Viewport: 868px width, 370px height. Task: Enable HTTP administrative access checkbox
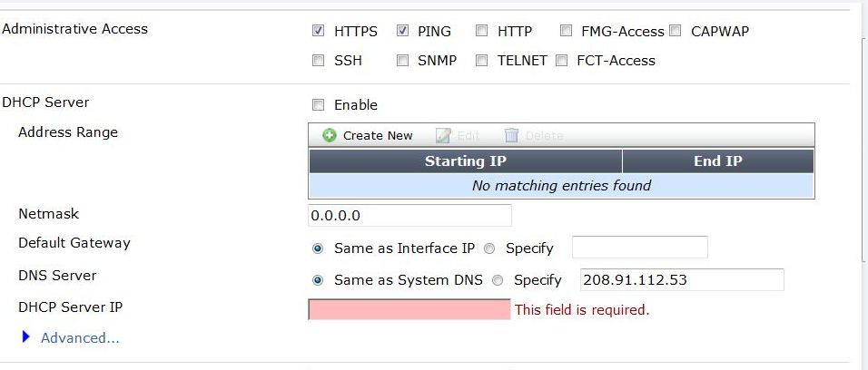point(481,31)
